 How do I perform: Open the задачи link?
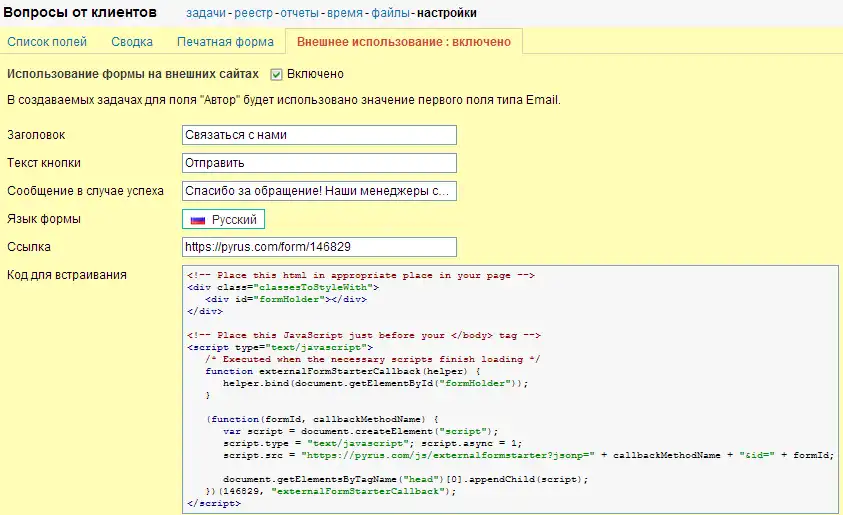point(206,13)
